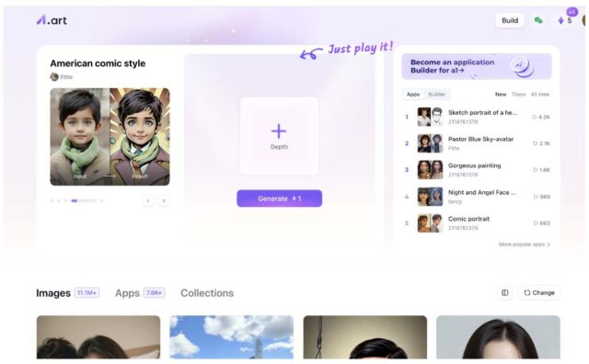Open Comic portrait thumbnail
589x364 pixels.
[430, 222]
